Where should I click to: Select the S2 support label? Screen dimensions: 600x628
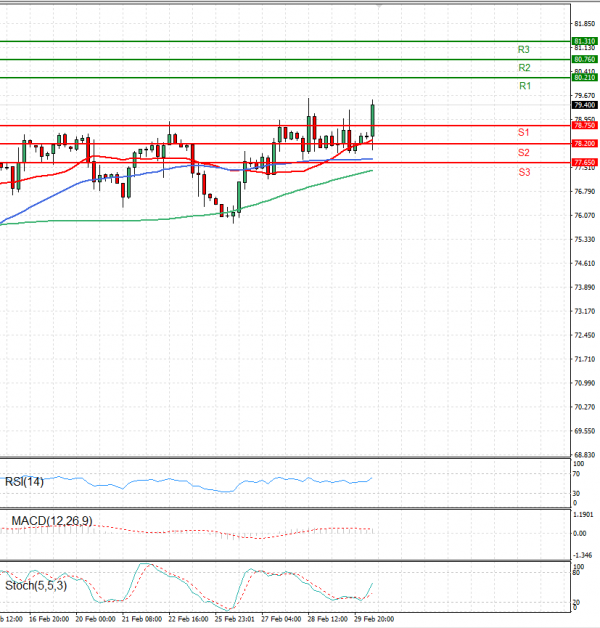[x=523, y=153]
